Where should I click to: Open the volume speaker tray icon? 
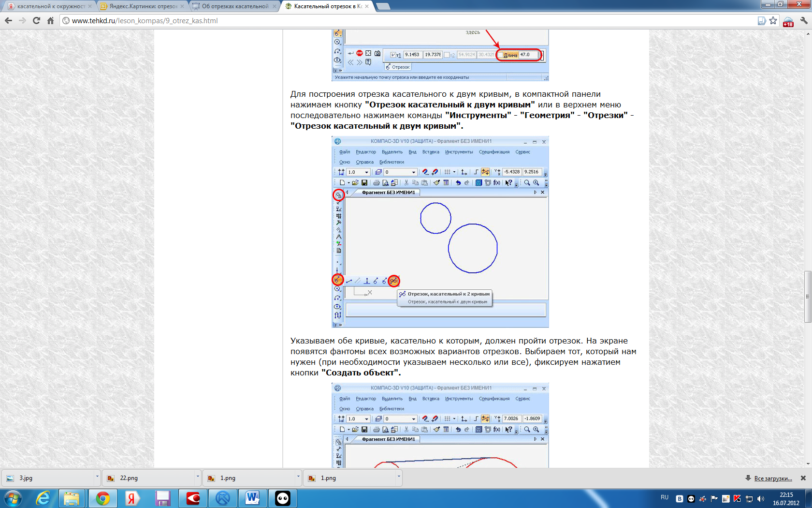click(761, 498)
